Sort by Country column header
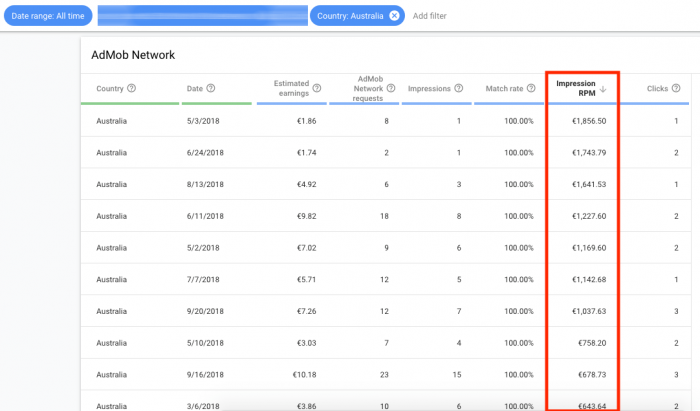Viewport: 700px width, 411px height. point(110,88)
